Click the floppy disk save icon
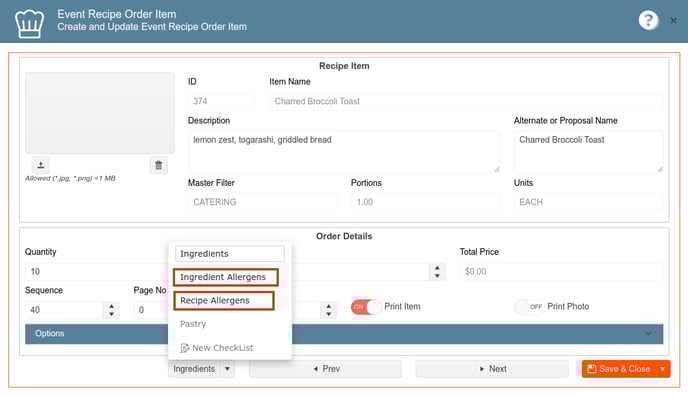 pyautogui.click(x=592, y=369)
